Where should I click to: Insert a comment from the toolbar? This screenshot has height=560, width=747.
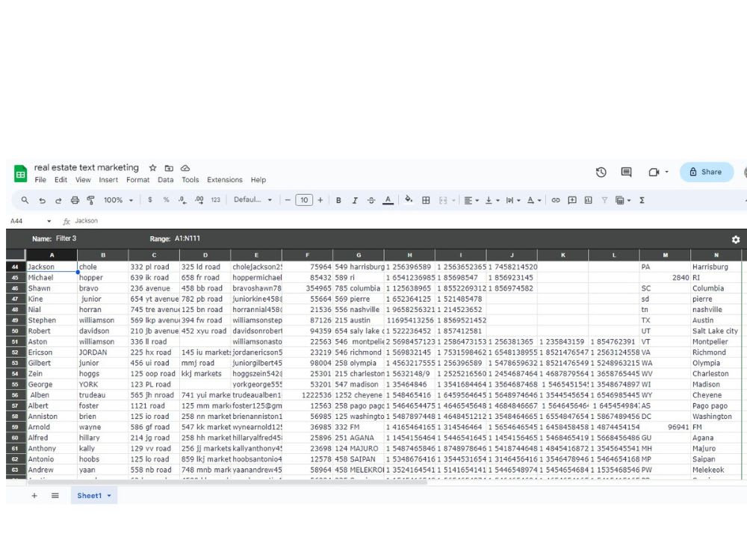coord(572,200)
